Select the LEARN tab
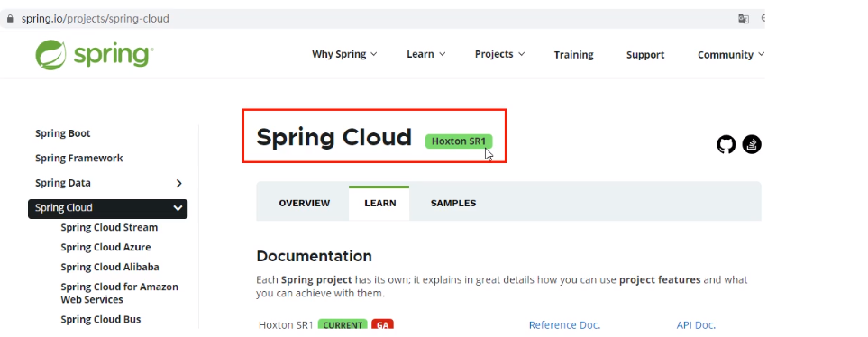This screenshot has width=868, height=337. tap(379, 203)
